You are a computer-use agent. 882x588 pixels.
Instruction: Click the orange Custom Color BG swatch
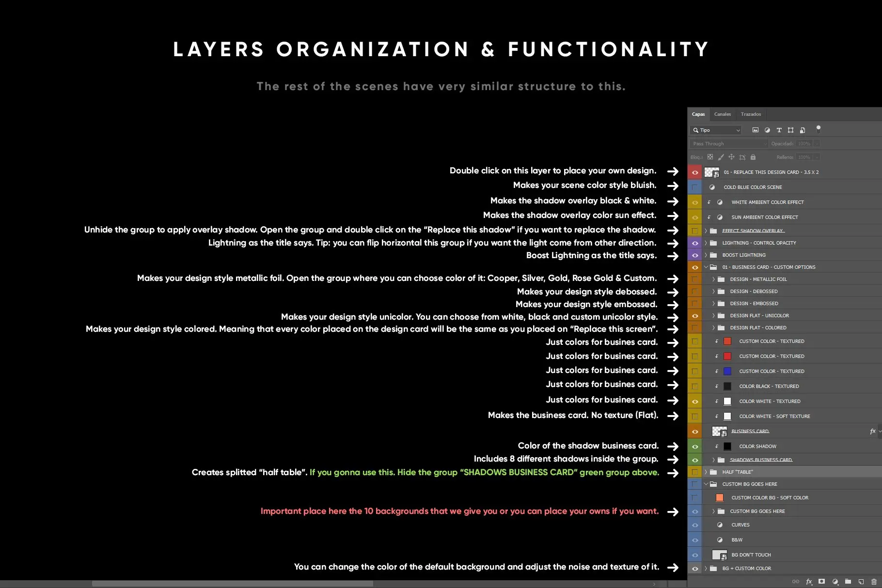(x=720, y=498)
